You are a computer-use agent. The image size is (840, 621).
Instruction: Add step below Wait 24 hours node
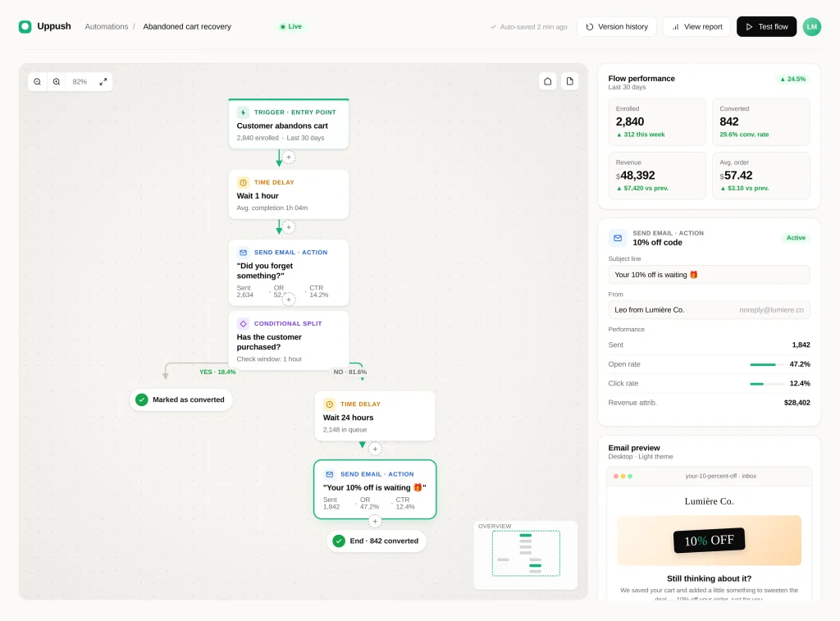tap(375, 449)
